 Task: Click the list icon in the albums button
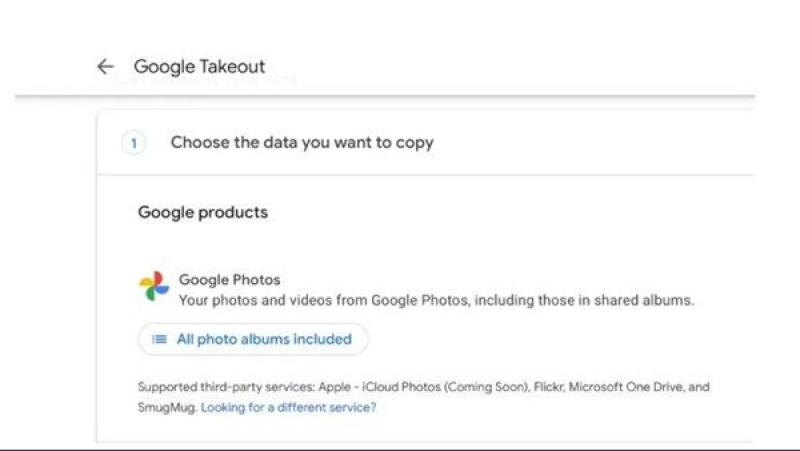[160, 339]
